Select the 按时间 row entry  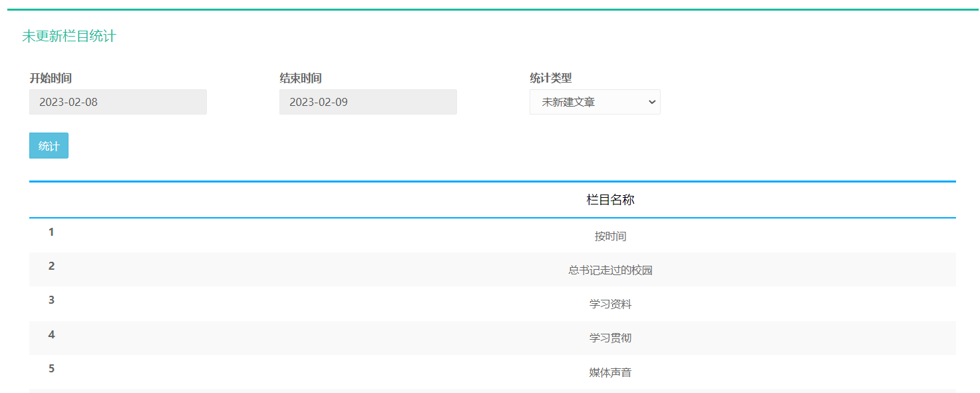(x=610, y=236)
